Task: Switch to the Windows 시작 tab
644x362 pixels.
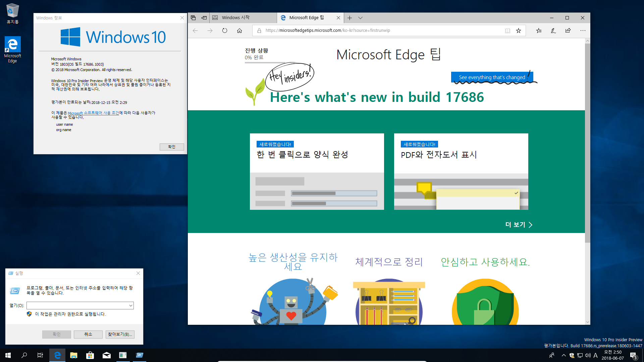Action: [x=243, y=18]
